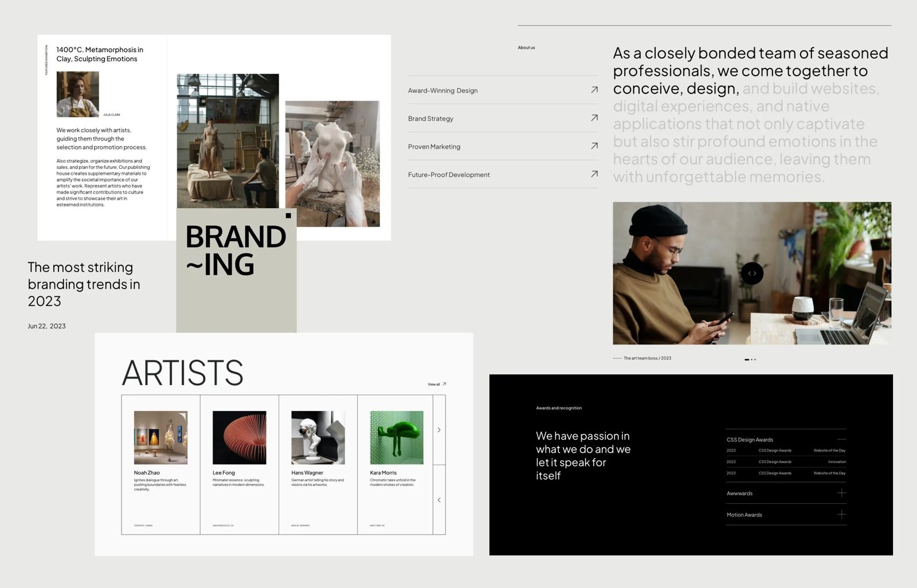Image resolution: width=917 pixels, height=588 pixels.
Task: Open the Award-Winning Design list item
Action: tap(442, 91)
